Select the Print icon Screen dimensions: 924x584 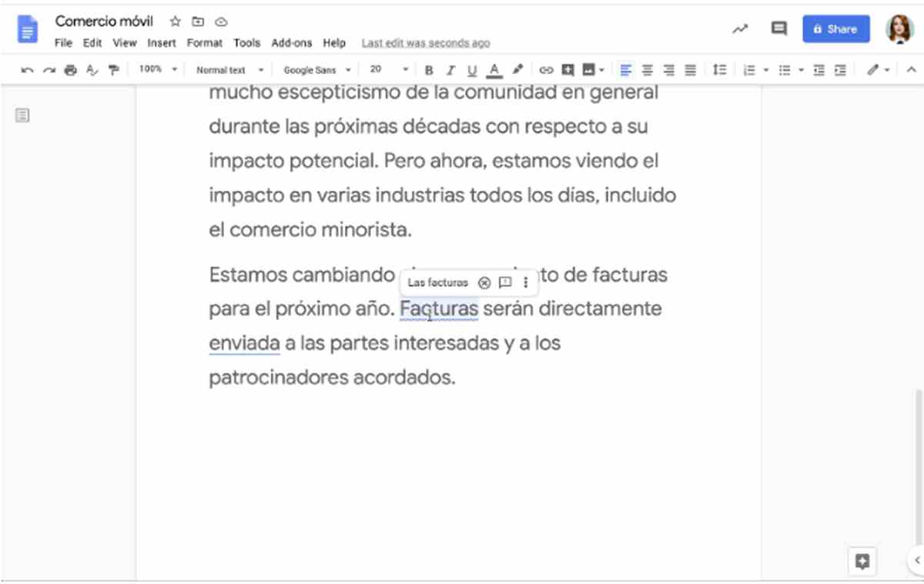[x=70, y=69]
